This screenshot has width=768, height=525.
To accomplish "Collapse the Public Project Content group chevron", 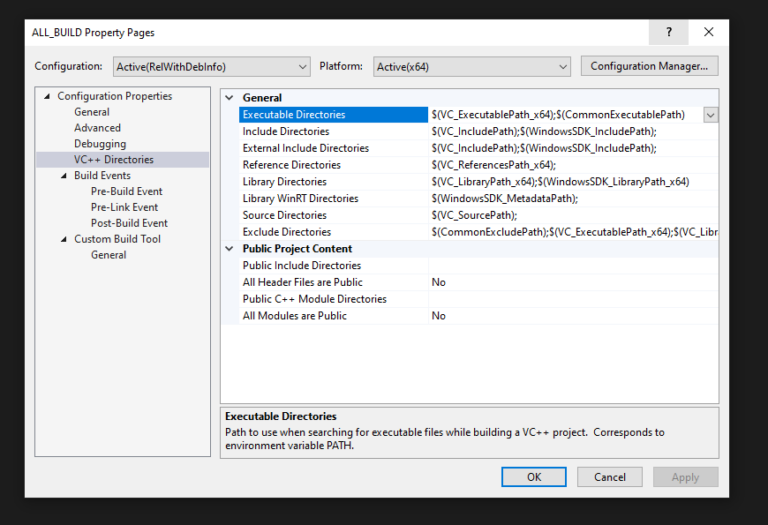I will 229,249.
